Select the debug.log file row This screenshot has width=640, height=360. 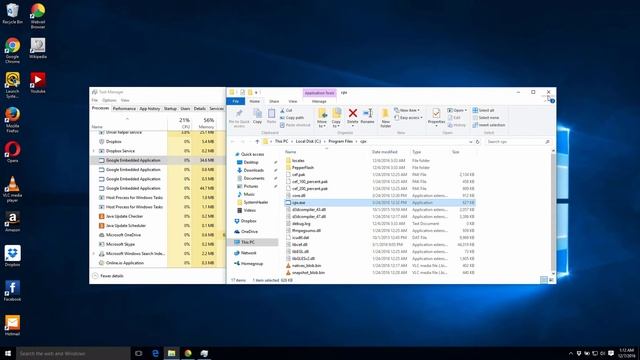point(380,223)
